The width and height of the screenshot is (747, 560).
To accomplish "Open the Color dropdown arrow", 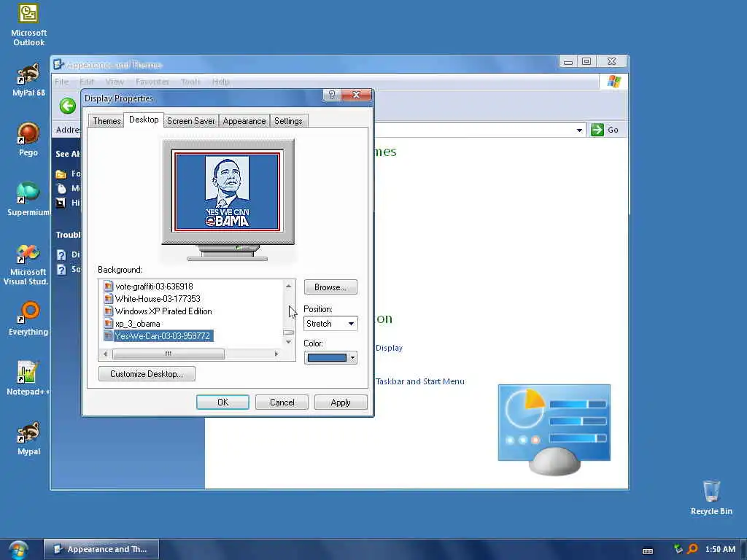I will pos(352,357).
